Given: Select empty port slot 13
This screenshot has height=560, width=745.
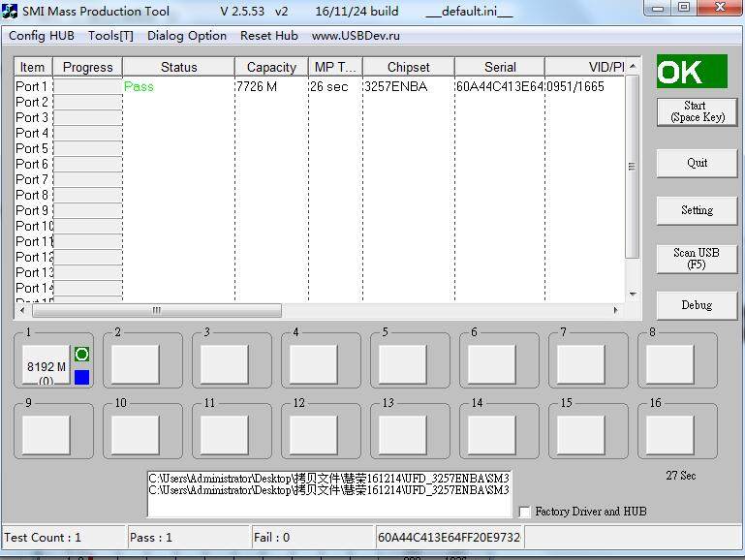Looking at the screenshot, I should click(402, 435).
